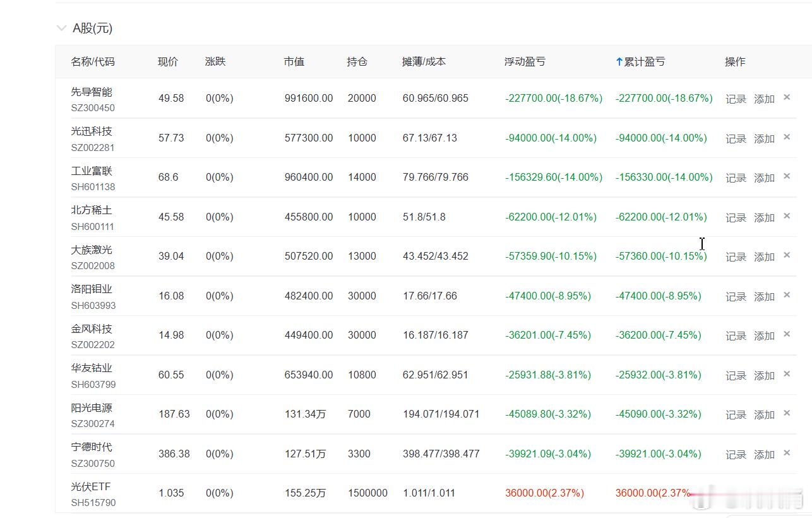
Task: Click the X icon for 工业富联
Action: tap(787, 176)
